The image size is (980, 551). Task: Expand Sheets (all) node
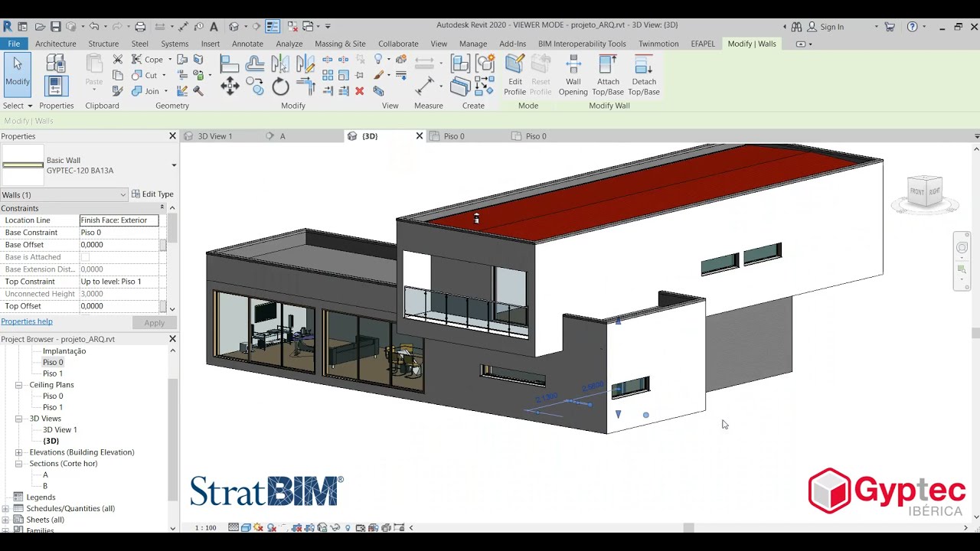(x=5, y=520)
